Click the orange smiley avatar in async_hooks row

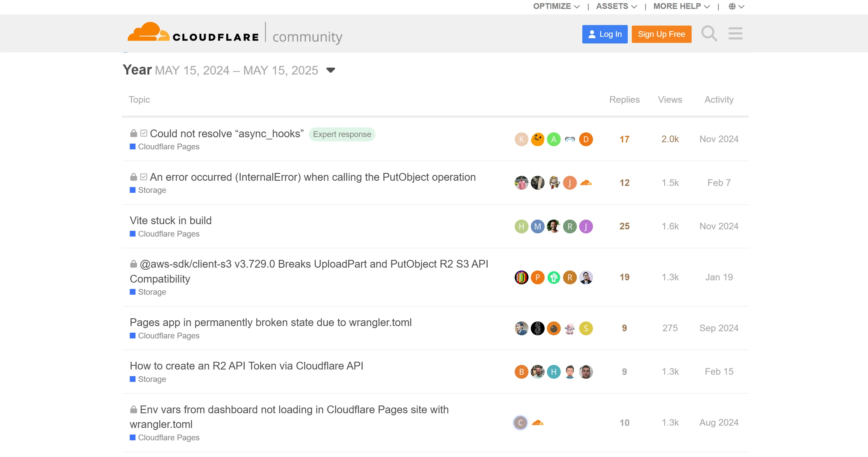click(537, 139)
